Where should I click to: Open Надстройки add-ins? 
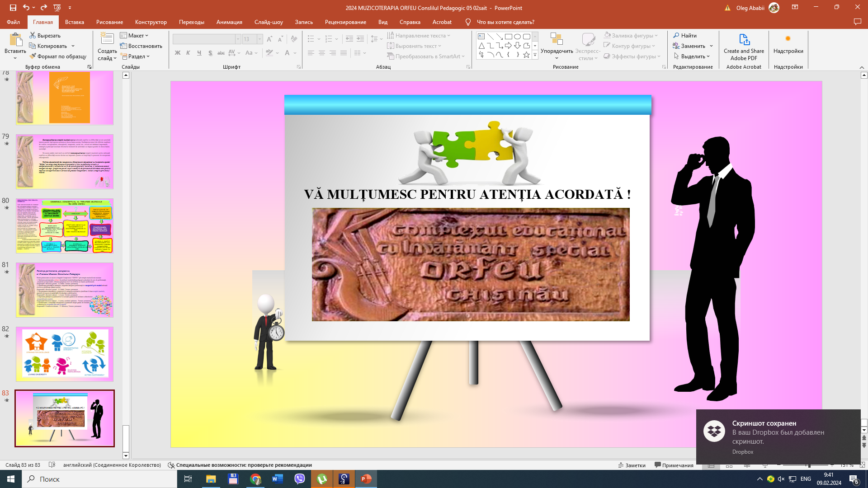tap(788, 44)
